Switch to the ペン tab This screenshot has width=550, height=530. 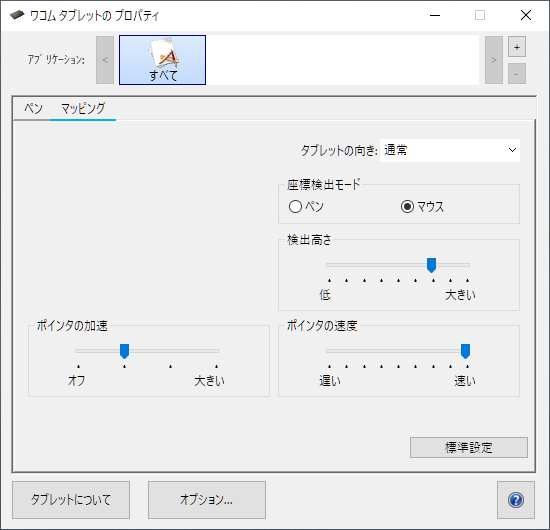[33, 108]
